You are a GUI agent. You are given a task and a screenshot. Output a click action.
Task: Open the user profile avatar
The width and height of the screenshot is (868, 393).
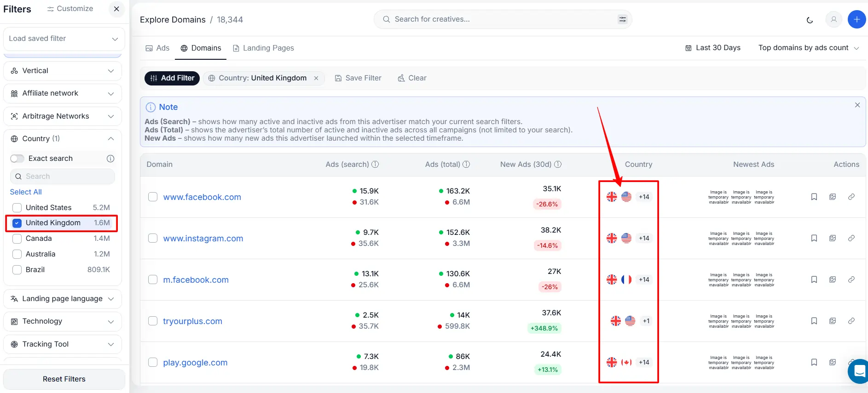[x=833, y=19]
